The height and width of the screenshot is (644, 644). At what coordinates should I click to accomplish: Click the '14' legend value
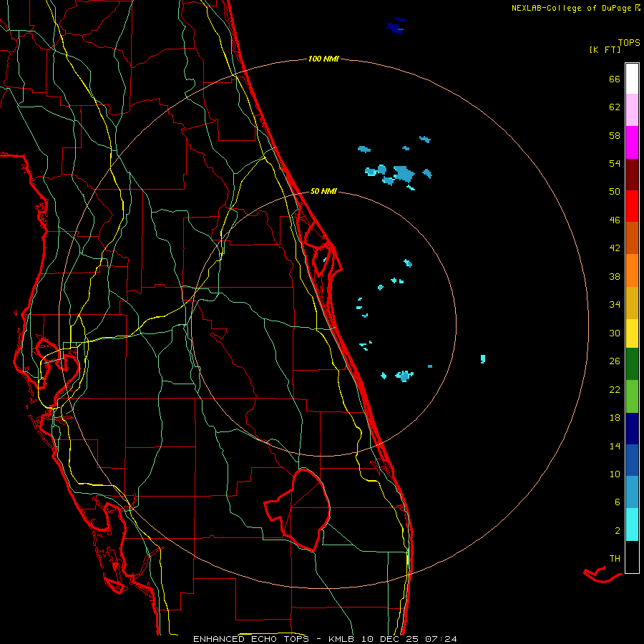click(615, 446)
